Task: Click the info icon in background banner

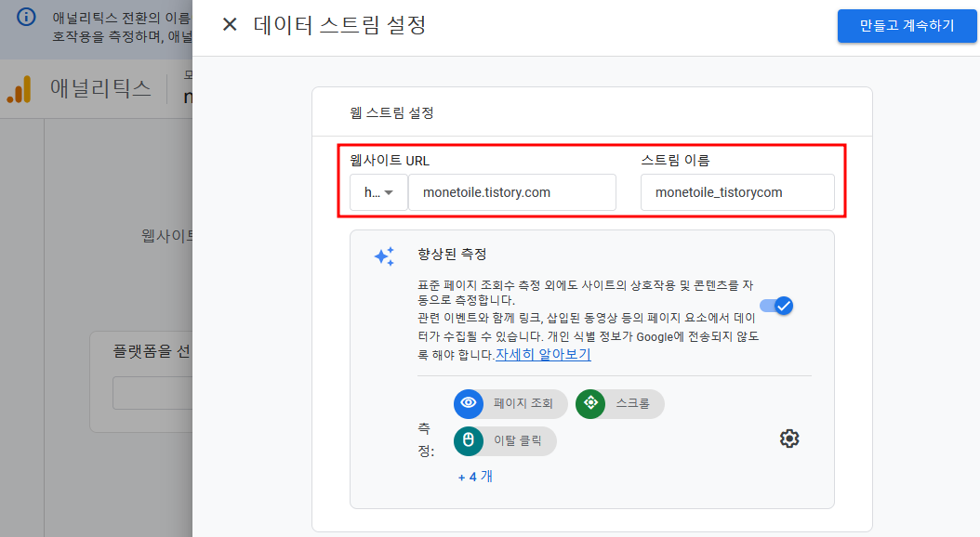Action: [x=26, y=17]
